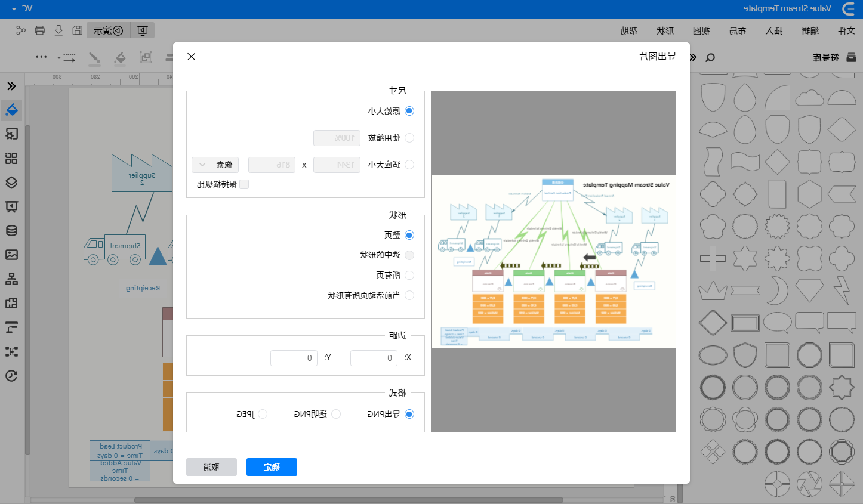Open the org chart icon in sidebar
863x504 pixels.
pyautogui.click(x=11, y=279)
